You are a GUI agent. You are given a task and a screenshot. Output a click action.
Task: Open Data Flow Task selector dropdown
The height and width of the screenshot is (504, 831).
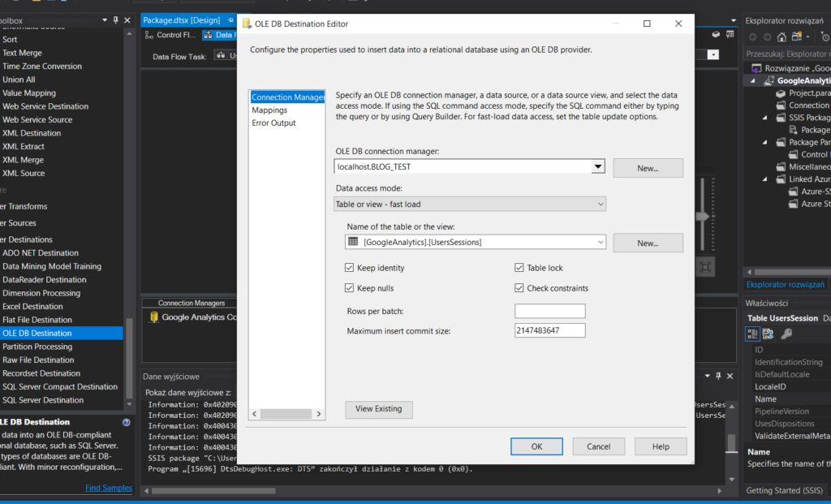[x=713, y=54]
